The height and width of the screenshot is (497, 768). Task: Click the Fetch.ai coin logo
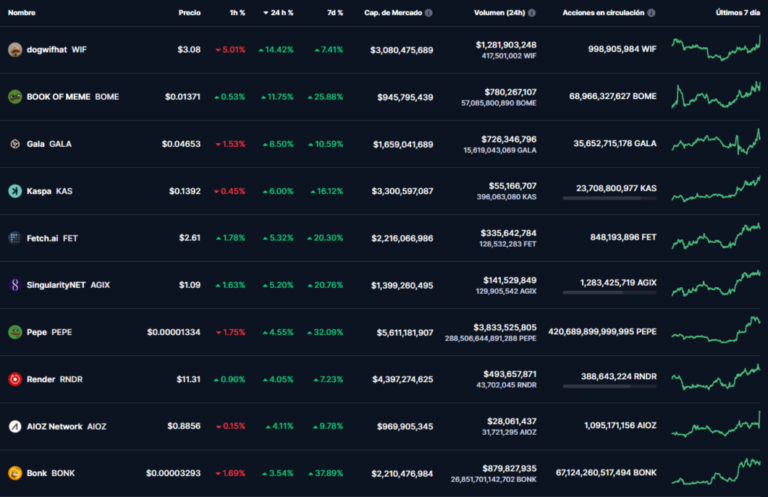15,238
